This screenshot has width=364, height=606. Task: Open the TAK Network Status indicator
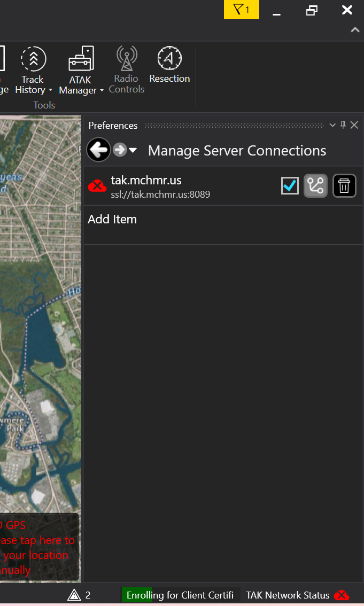coord(297,595)
